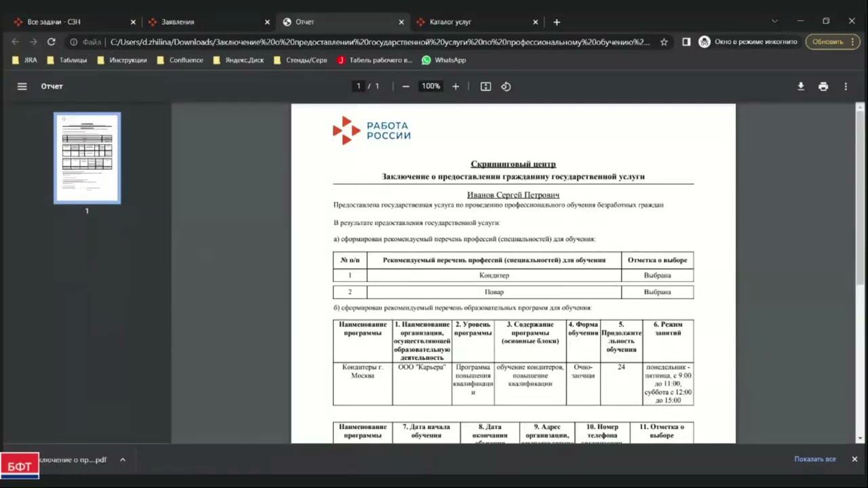Screen dimensions: 868x488
Task: Open the PDF viewer sidebar menu
Action: [x=22, y=86]
